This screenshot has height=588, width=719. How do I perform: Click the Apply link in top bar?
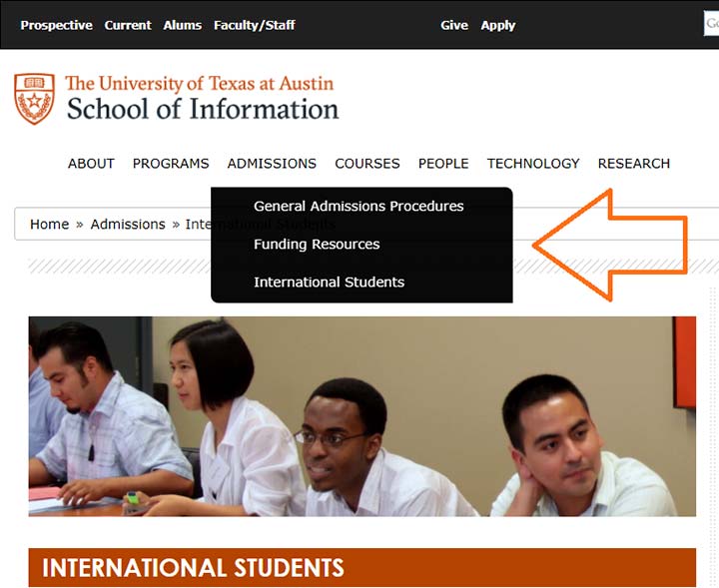[x=498, y=26]
